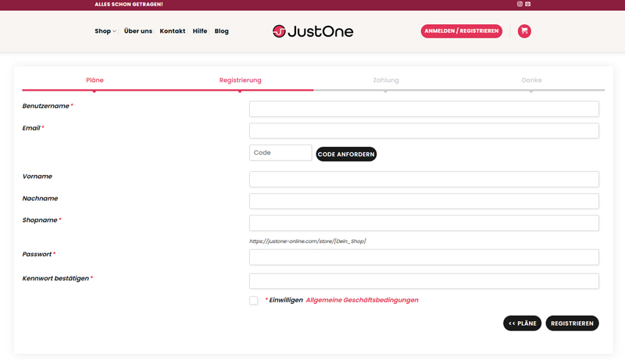Tick the Einwilligen consent checkbox
The image size is (625, 364).
tap(253, 300)
